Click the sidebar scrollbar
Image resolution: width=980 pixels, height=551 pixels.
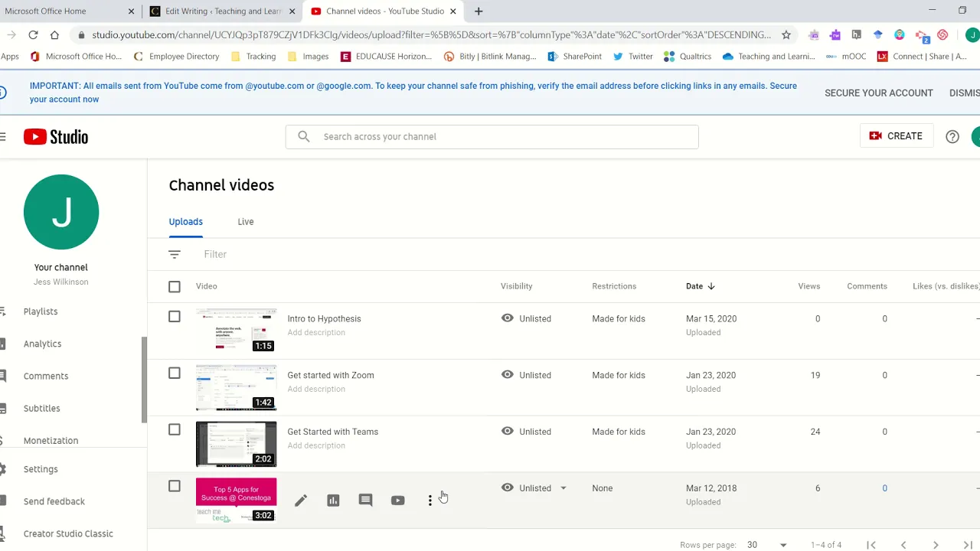pyautogui.click(x=144, y=380)
